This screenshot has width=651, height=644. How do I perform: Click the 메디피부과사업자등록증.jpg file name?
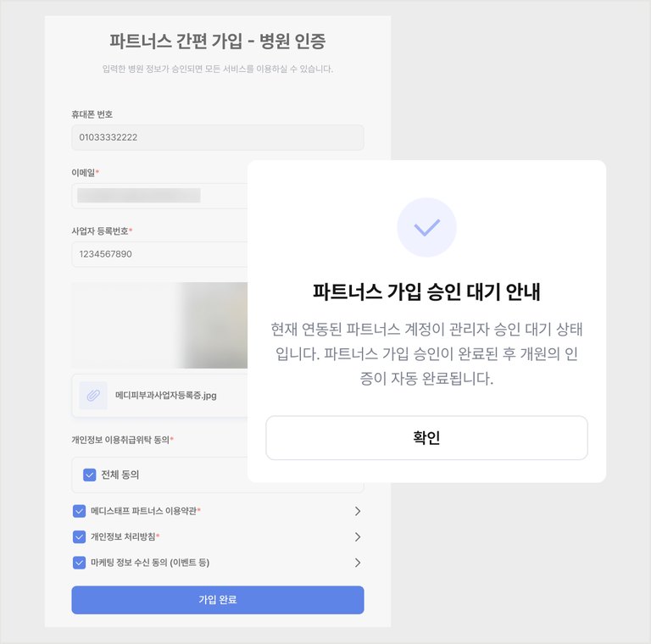tap(165, 396)
